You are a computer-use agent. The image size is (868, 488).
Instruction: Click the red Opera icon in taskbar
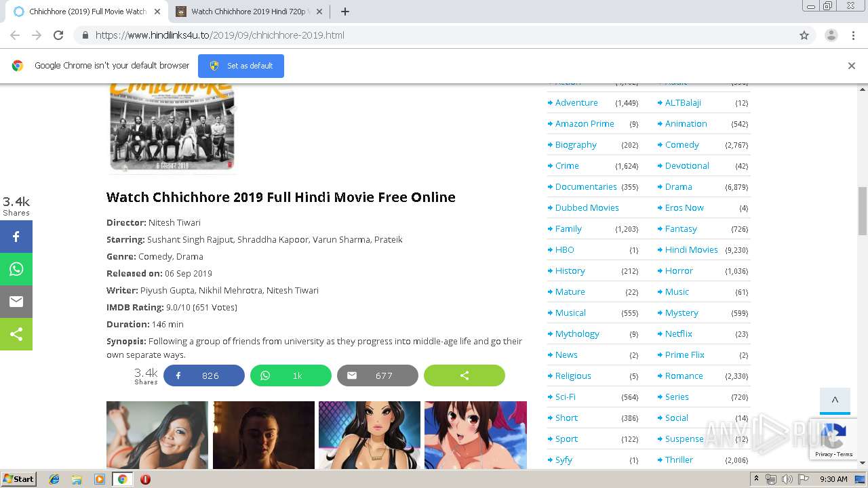145,479
